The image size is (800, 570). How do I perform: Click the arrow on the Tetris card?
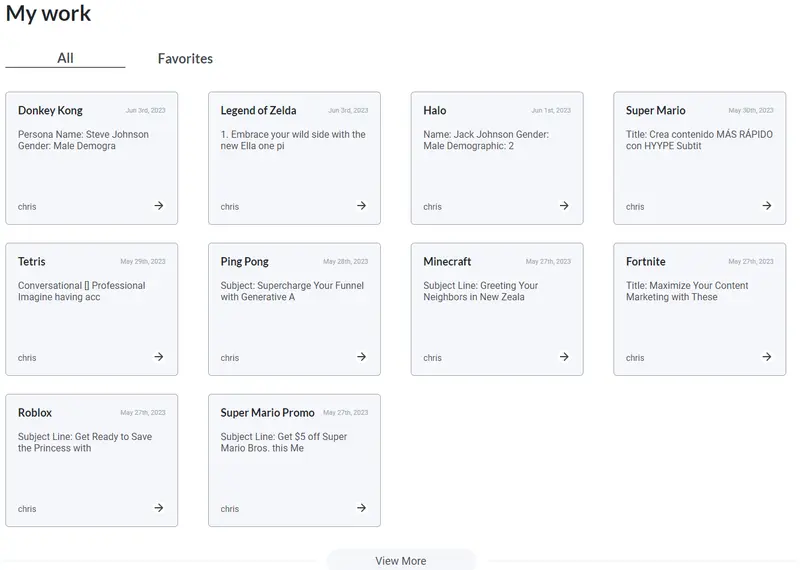click(159, 357)
